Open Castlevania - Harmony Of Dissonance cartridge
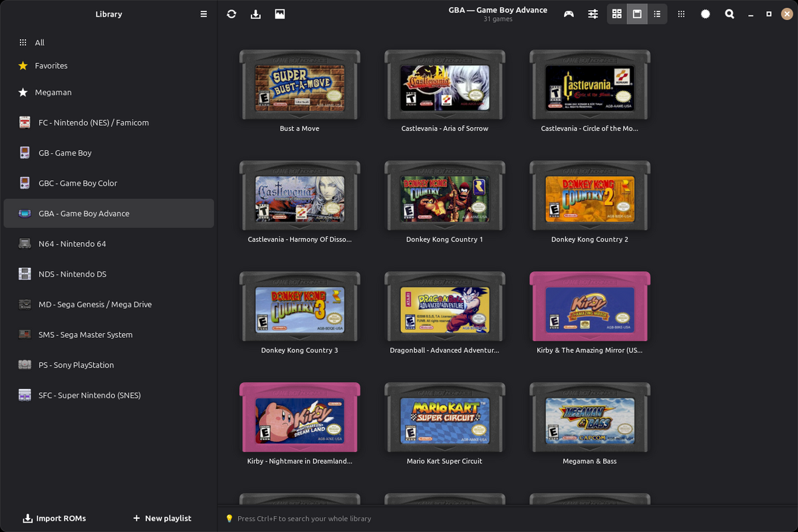798x532 pixels. [x=300, y=196]
